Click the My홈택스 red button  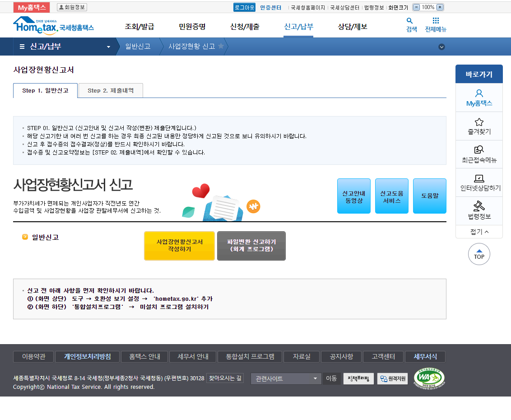coord(32,8)
